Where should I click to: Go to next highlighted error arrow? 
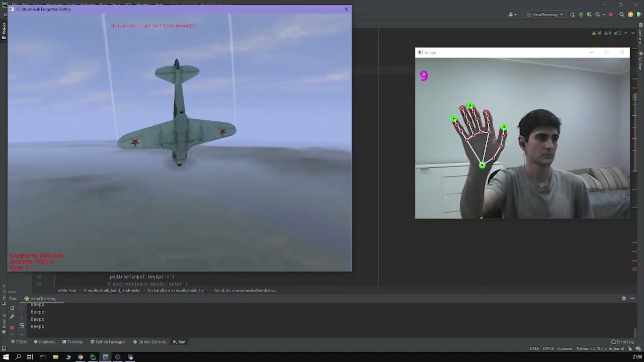coord(633,33)
